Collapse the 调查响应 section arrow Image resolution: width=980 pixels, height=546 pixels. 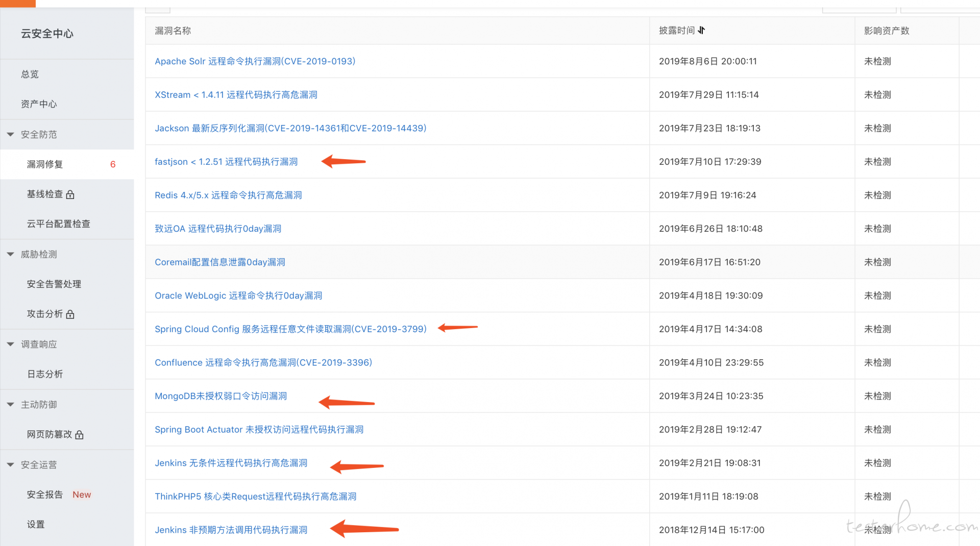coord(10,344)
